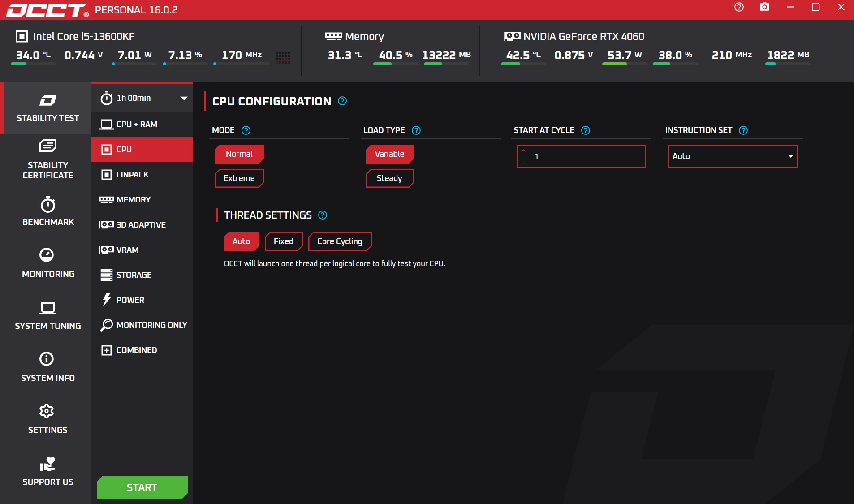This screenshot has width=854, height=504.
Task: Open the Stability Certificate section
Action: point(47,160)
